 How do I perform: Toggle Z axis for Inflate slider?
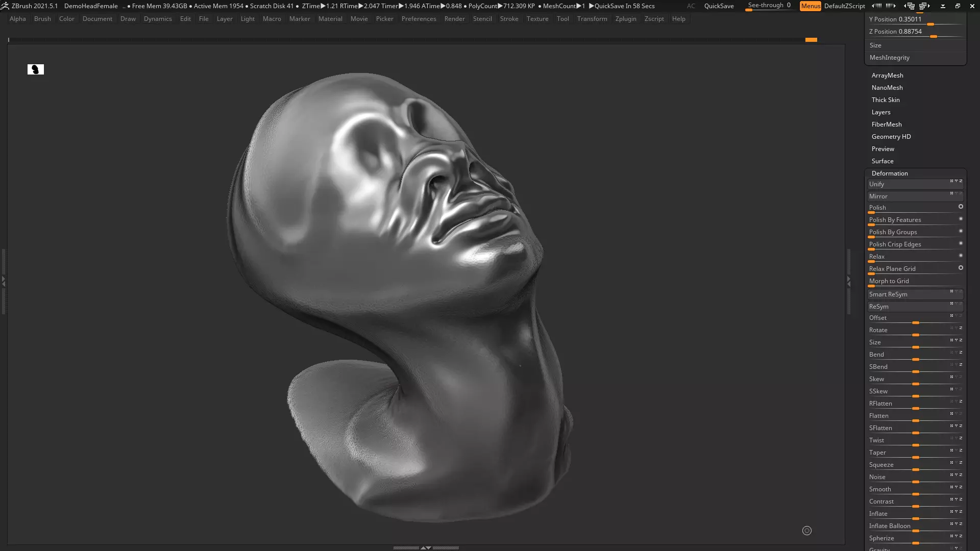point(961,512)
